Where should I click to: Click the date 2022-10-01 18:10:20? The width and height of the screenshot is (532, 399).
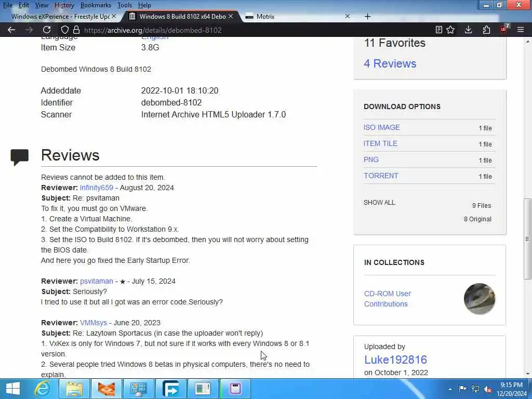180,90
